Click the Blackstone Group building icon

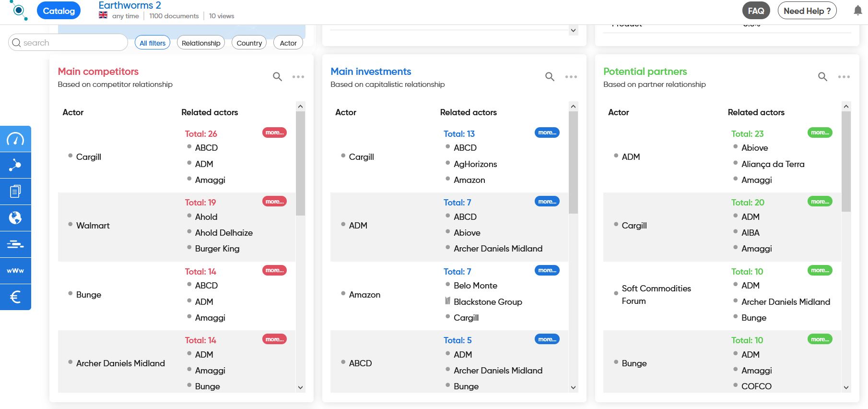click(x=447, y=301)
